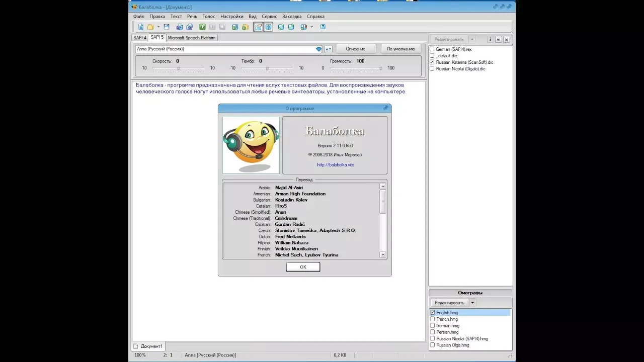Open the Файл menu
The width and height of the screenshot is (644, 362).
[x=139, y=17]
